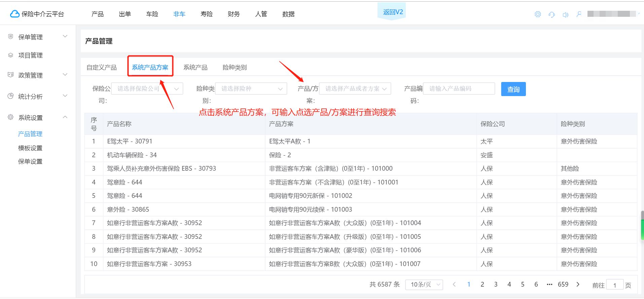The width and height of the screenshot is (644, 299).
Task: Click the vertical scrollbar on the right
Action: coord(642,226)
